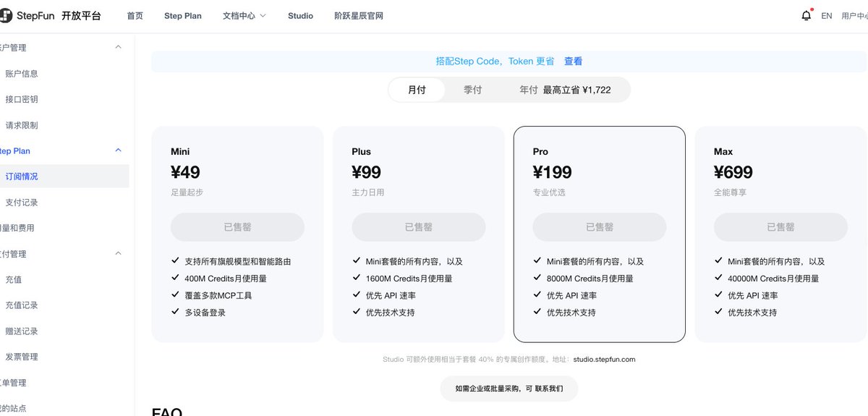The width and height of the screenshot is (868, 416).
Task: Open 用量和费用 in sidebar
Action: tap(17, 228)
